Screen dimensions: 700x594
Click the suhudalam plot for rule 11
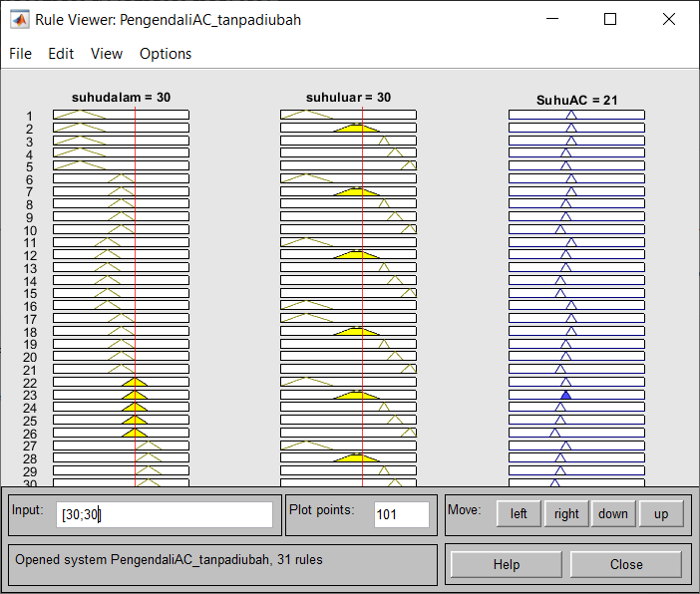click(121, 242)
